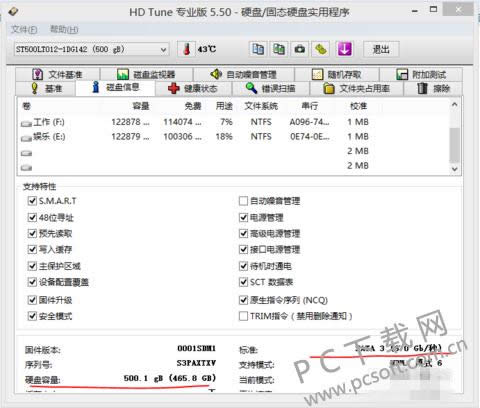Open the 错误扫描 tab with magnifier icon

[x=271, y=89]
